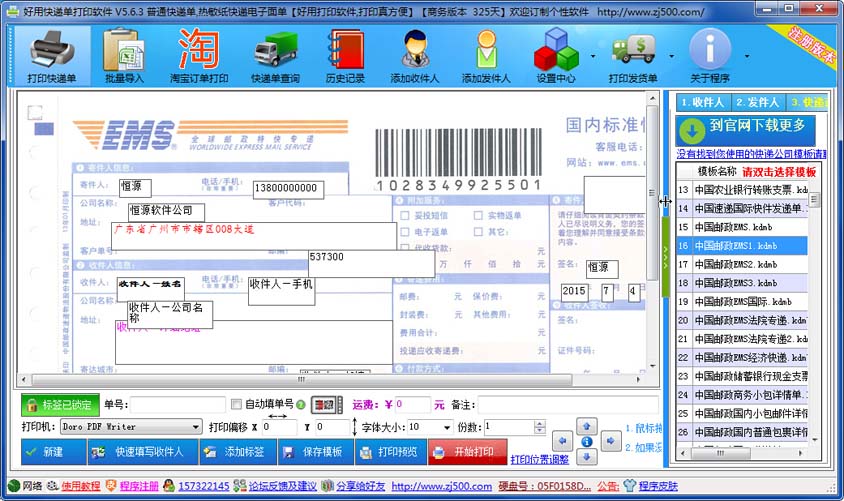844x501 pixels.
Task: Click 到官网下载更多 download button
Action: [745, 130]
